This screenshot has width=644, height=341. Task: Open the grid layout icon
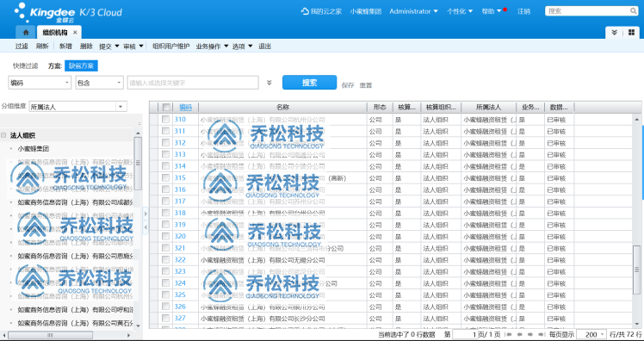tap(631, 33)
